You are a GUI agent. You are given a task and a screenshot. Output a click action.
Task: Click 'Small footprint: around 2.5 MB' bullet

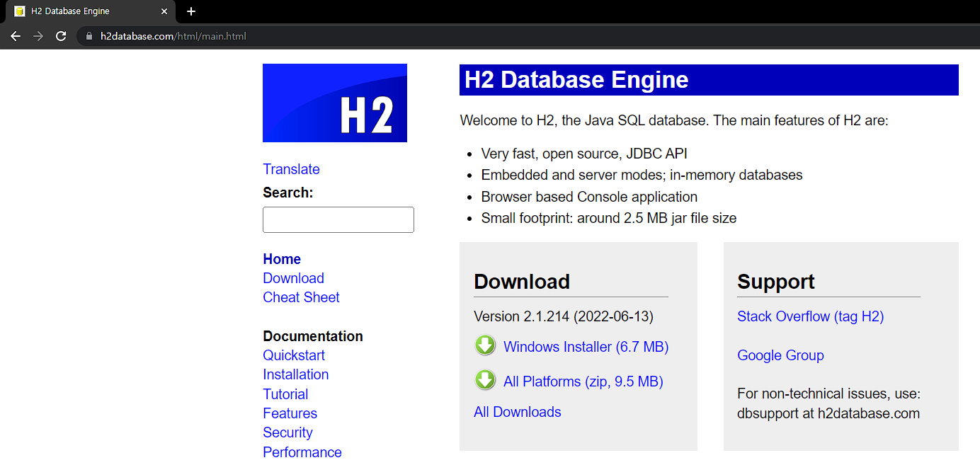(609, 218)
